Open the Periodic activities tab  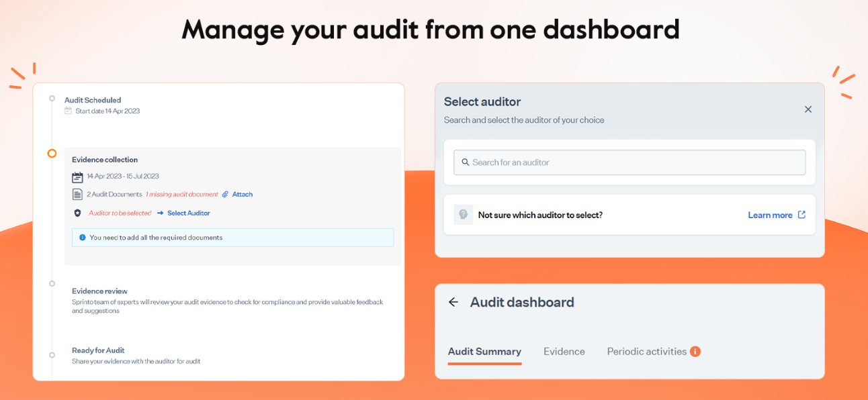[x=646, y=351]
